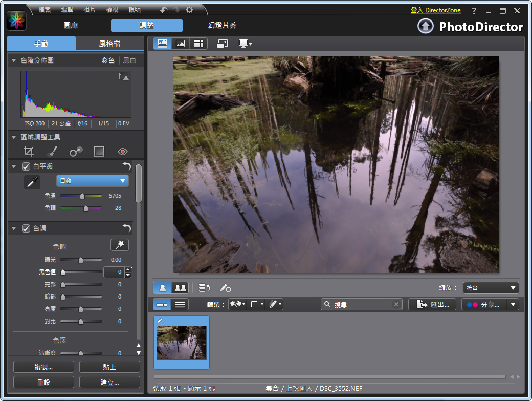Open the 縮放 zoom dropdown
Image resolution: width=532 pixels, height=401 pixels.
[491, 288]
